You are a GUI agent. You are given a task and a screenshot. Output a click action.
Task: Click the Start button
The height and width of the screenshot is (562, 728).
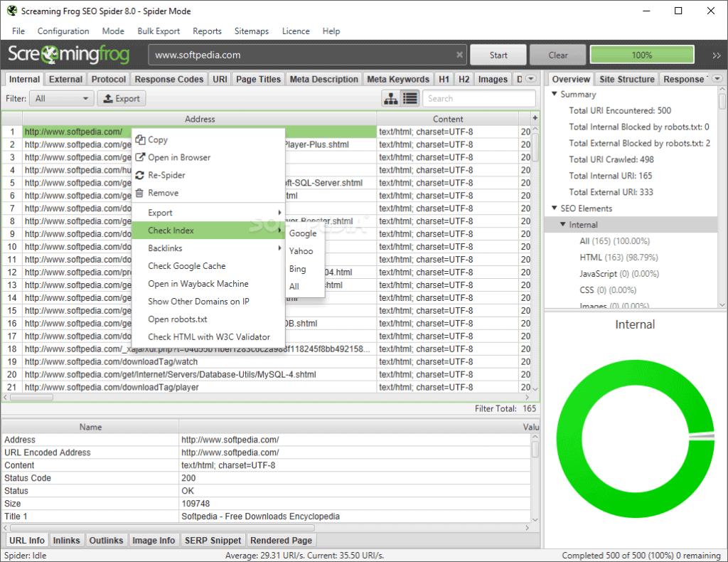[498, 55]
